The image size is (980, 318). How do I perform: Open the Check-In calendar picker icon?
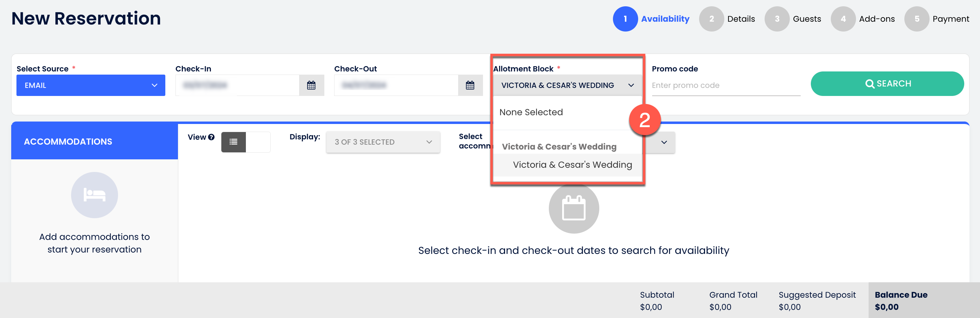point(311,85)
